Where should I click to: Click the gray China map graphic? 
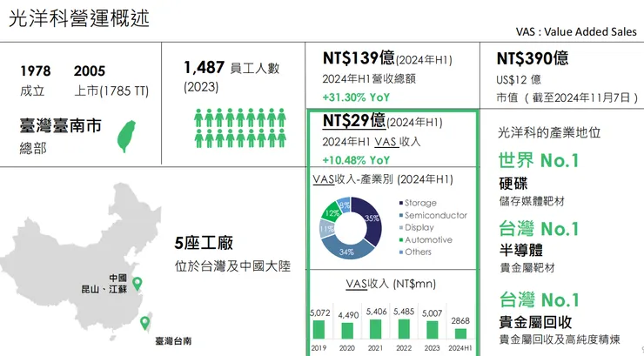point(81,261)
